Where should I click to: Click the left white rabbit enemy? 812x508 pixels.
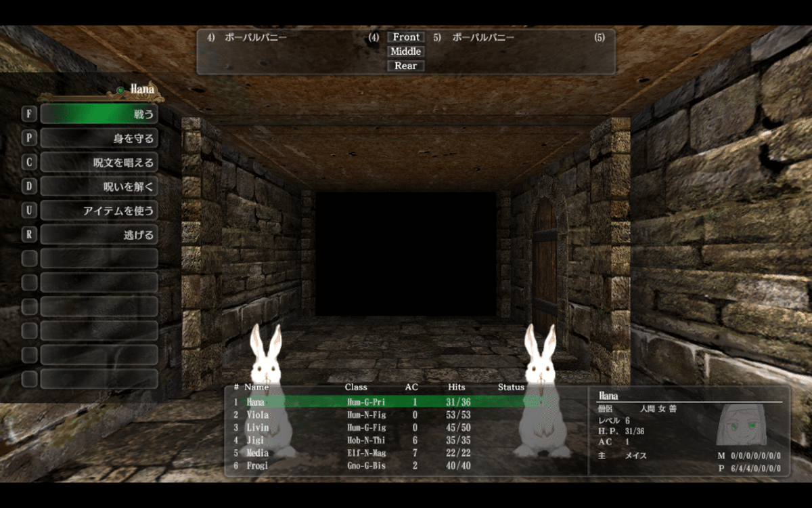(x=268, y=389)
